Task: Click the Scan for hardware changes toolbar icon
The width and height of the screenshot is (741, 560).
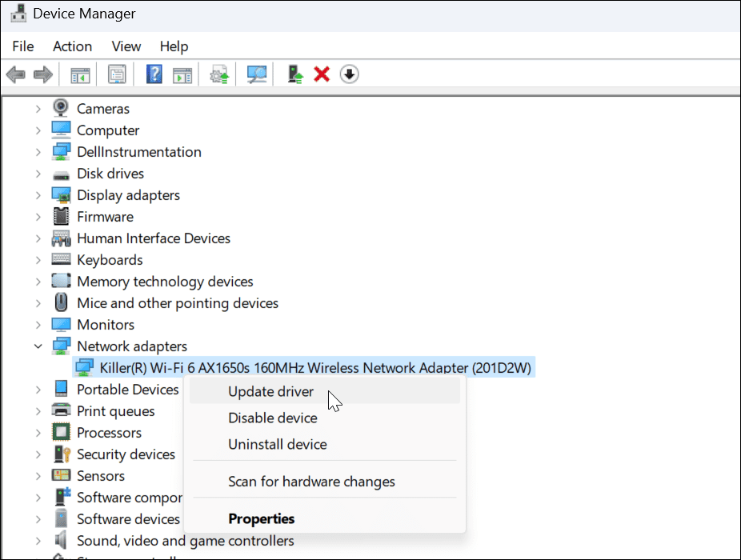Action: point(258,74)
